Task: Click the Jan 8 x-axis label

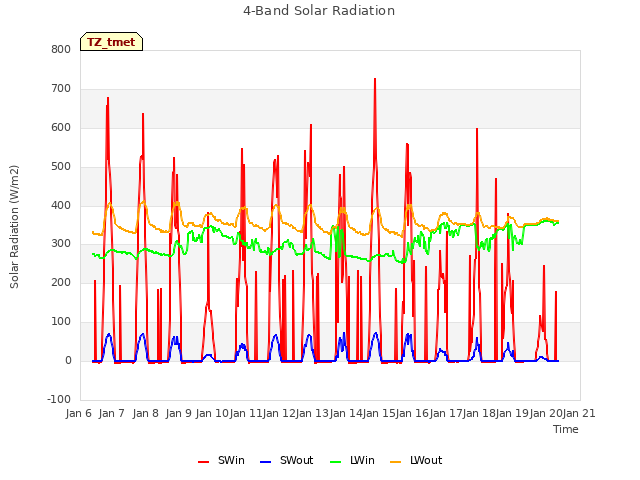Action: [145, 413]
